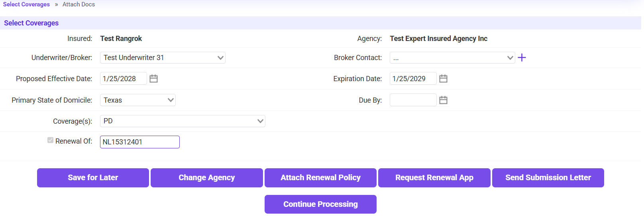Click the Send Submission Letter button
This screenshot has width=644, height=216.
pos(548,178)
